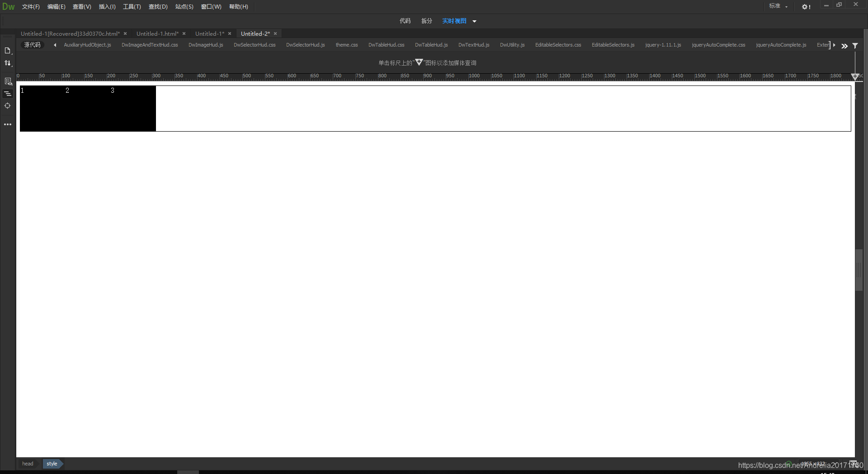Open related file AuxiliaryHudObject.js
Screen dimensions: 868x474
point(87,45)
